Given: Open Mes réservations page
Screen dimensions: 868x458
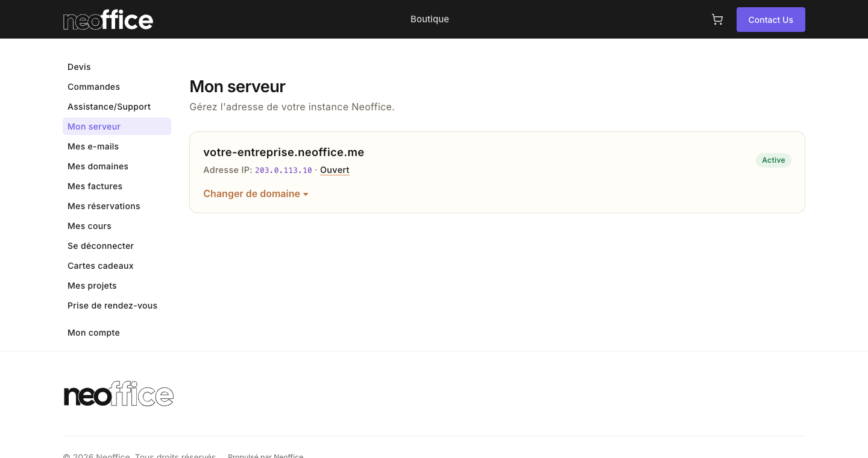Looking at the screenshot, I should pos(117,206).
